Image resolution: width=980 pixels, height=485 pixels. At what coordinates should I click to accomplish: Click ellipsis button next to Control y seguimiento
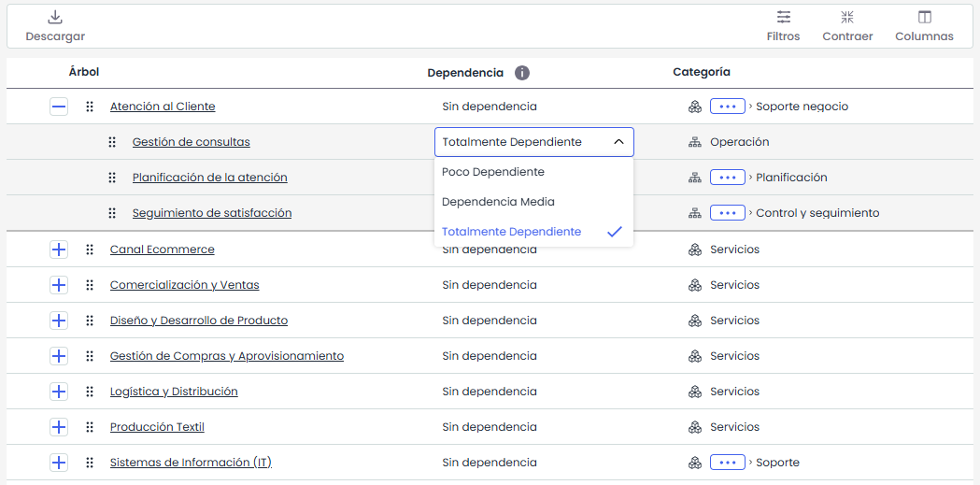click(x=727, y=213)
